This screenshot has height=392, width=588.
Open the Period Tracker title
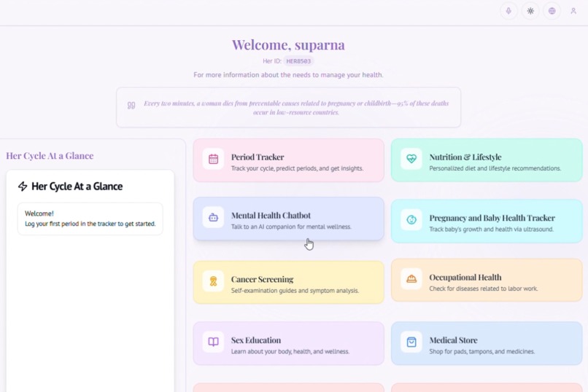click(258, 157)
